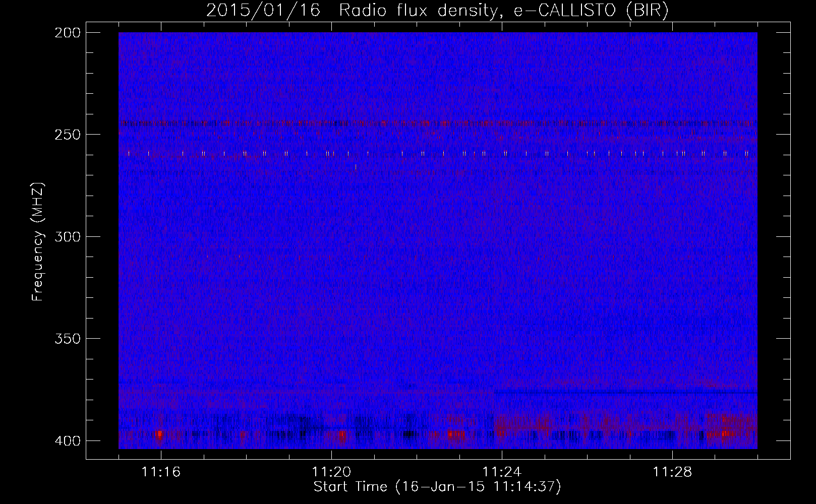The height and width of the screenshot is (504, 816).
Task: Click the 11:24 time tick label
Action: (502, 472)
